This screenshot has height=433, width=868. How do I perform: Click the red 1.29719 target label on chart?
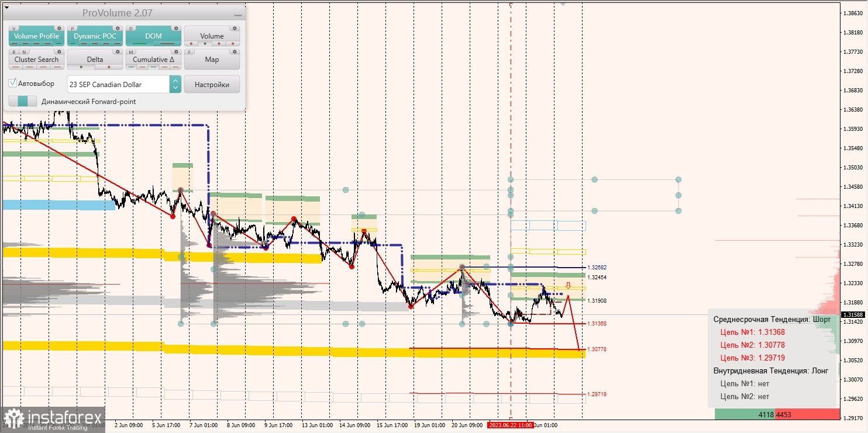coord(597,394)
